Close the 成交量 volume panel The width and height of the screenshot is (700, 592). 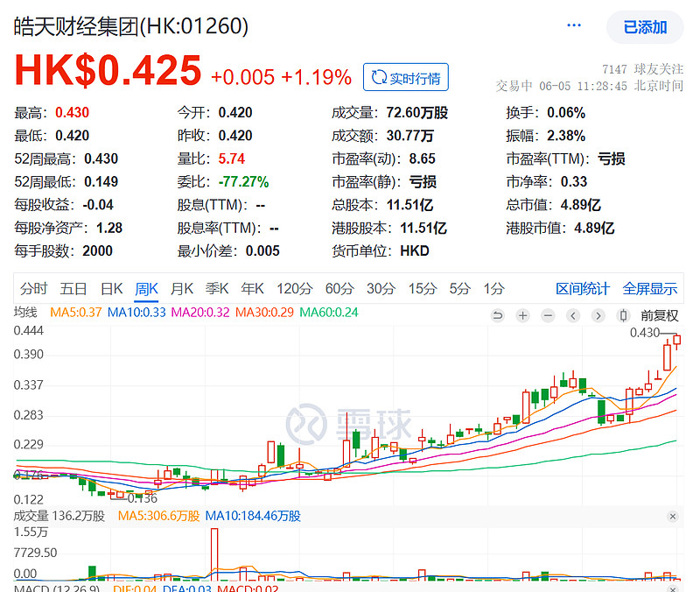pos(672,517)
